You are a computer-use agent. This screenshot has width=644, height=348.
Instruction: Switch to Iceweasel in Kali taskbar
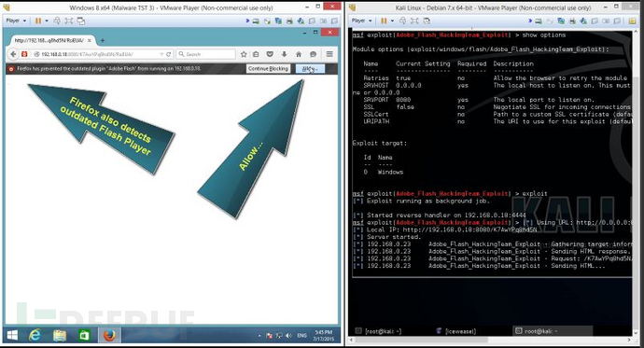pos(455,331)
